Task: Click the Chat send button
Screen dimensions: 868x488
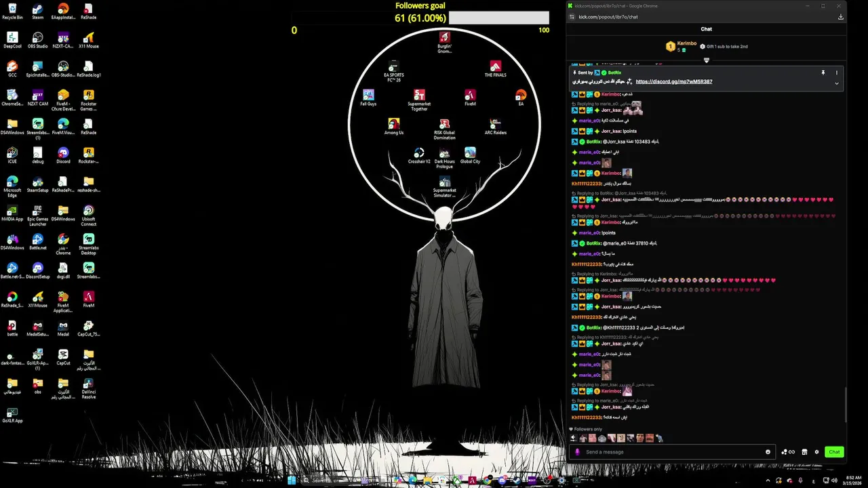Action: coord(834,452)
